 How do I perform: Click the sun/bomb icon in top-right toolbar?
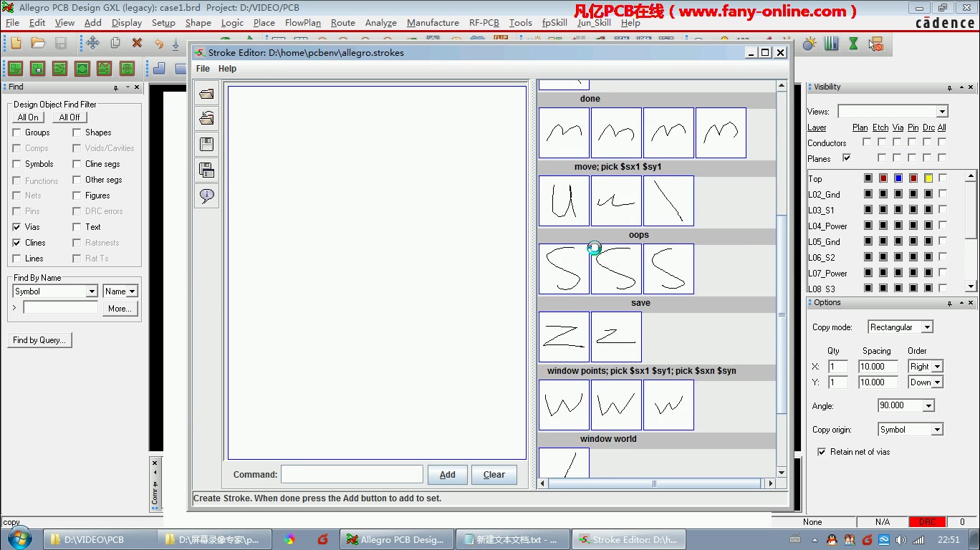[810, 44]
